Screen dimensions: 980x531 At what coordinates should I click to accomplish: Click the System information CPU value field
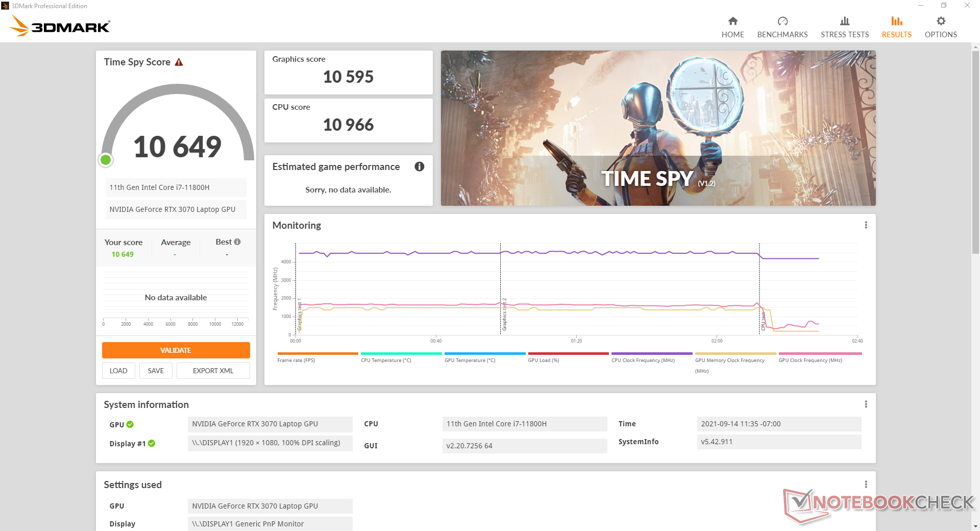pos(525,424)
